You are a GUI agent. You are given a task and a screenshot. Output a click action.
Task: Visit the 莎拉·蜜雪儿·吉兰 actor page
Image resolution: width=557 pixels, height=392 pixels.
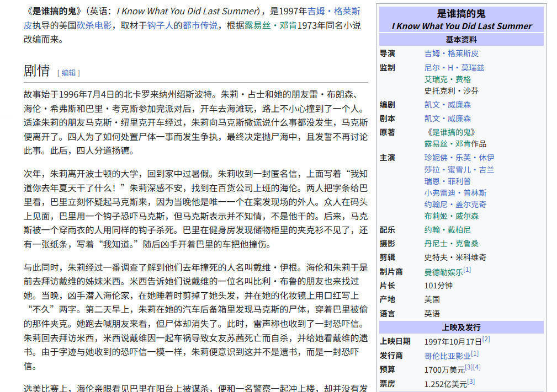coord(459,170)
